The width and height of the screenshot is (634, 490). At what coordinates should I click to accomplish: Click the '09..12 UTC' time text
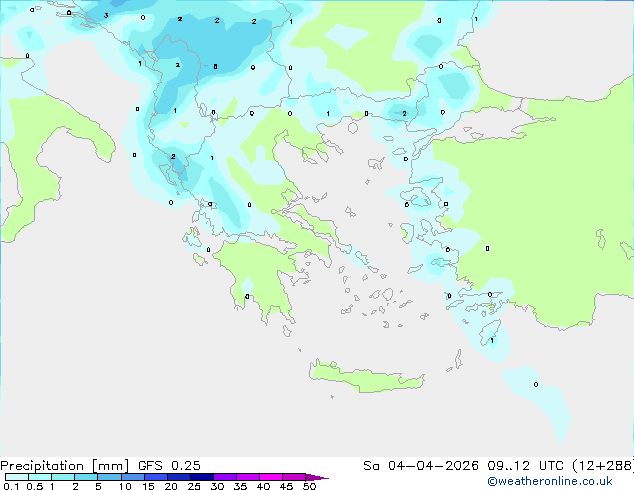coord(526,466)
